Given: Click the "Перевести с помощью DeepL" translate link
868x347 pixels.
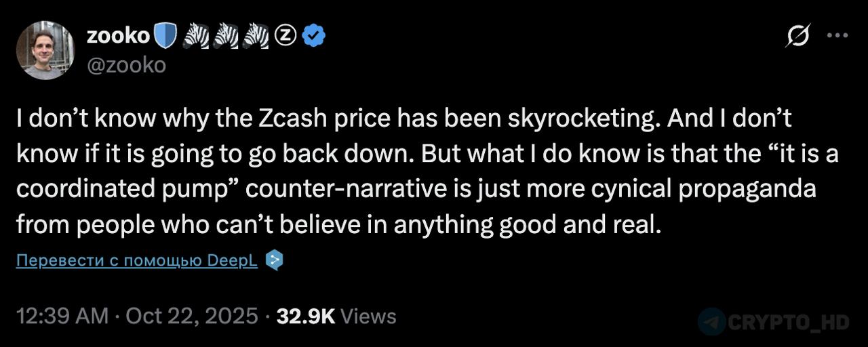Looking at the screenshot, I should point(136,261).
